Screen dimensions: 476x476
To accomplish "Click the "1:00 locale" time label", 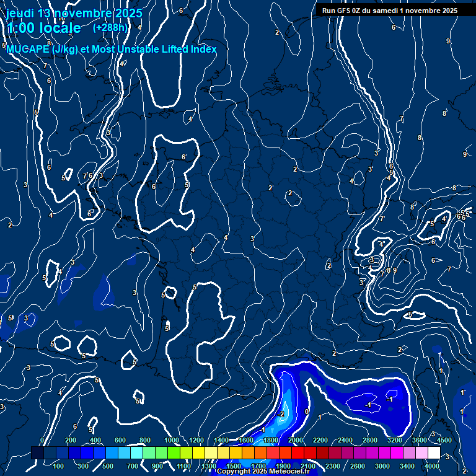I will point(43,28).
